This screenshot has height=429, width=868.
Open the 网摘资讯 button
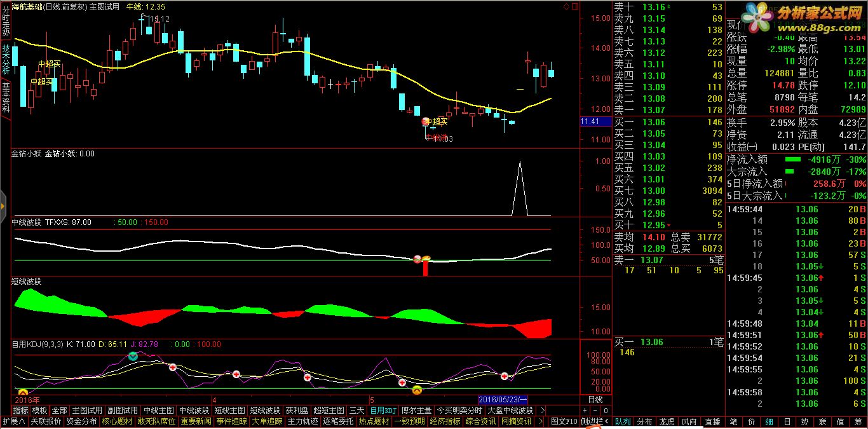[516, 421]
